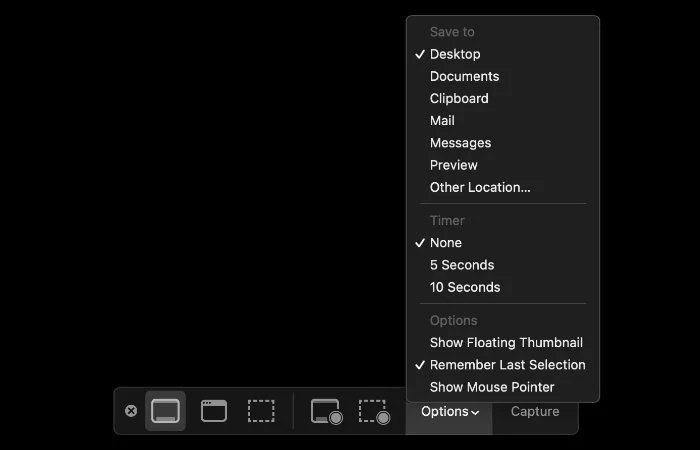Pick Messages as save destination
The height and width of the screenshot is (450, 700).
point(460,143)
